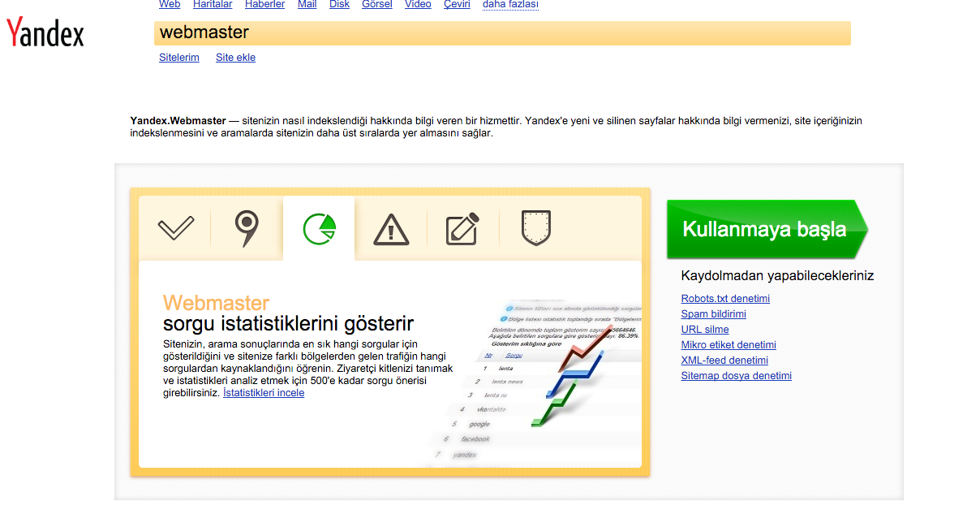Open the Sitelerim link
This screenshot has height=527, width=980.
click(x=179, y=58)
